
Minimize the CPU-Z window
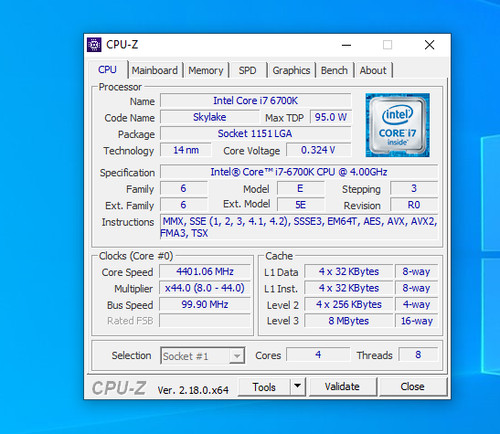coord(347,45)
